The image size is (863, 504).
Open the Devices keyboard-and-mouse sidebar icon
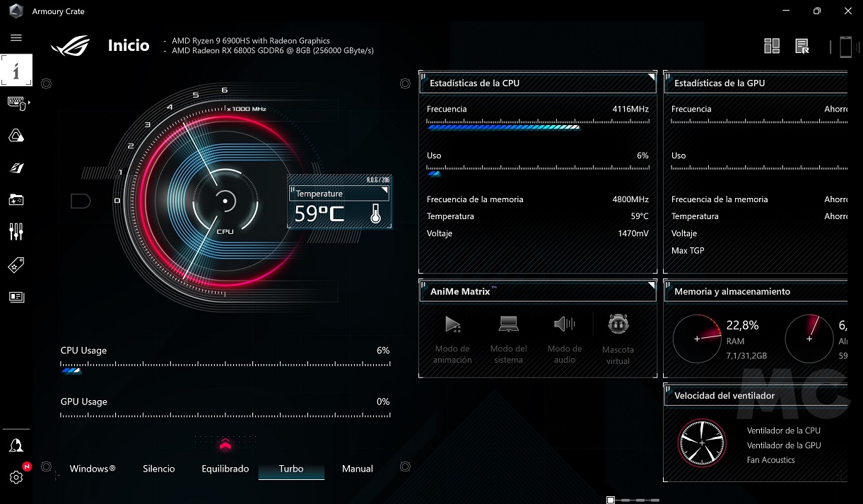(16, 104)
